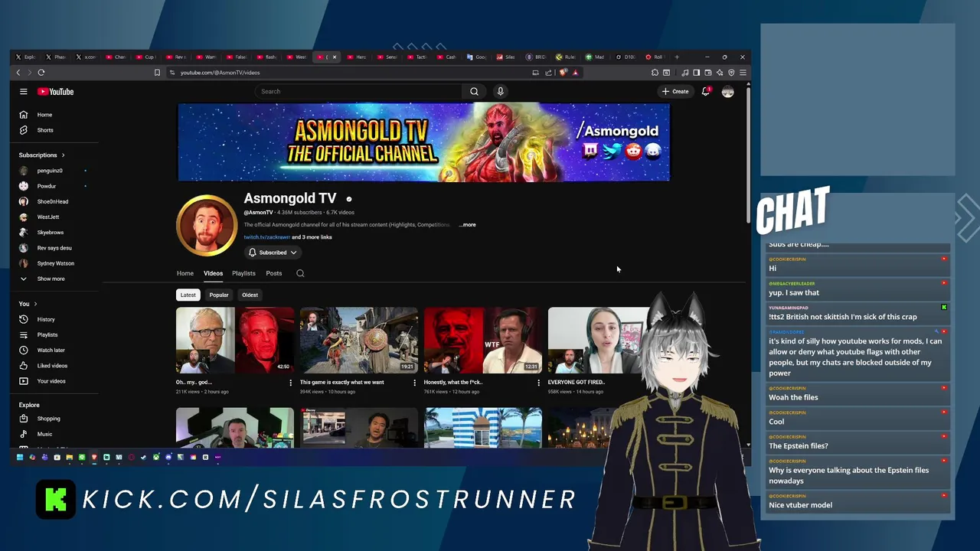980x551 pixels.
Task: Open options menu for 'Oh.. my.. god...' video
Action: click(290, 383)
